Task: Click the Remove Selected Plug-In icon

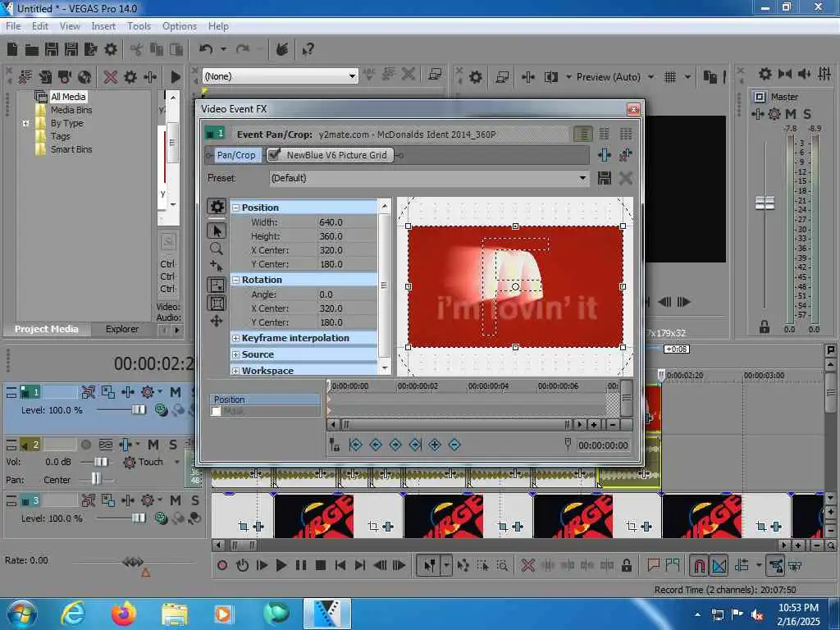Action: [x=625, y=155]
